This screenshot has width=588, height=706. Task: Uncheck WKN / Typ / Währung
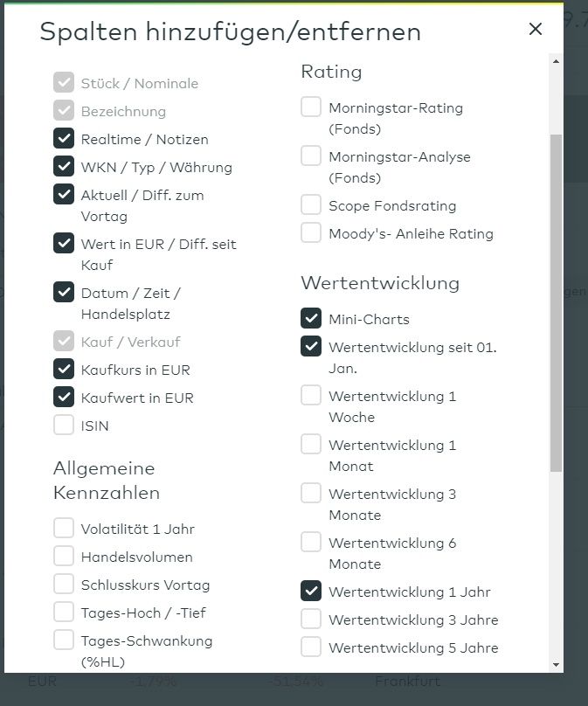click(x=64, y=167)
